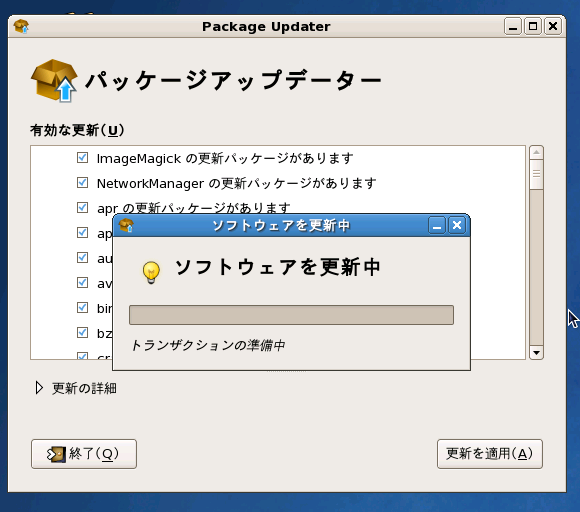Toggle checkbox for the row starting "ap"
The height and width of the screenshot is (512, 580).
pos(82,232)
